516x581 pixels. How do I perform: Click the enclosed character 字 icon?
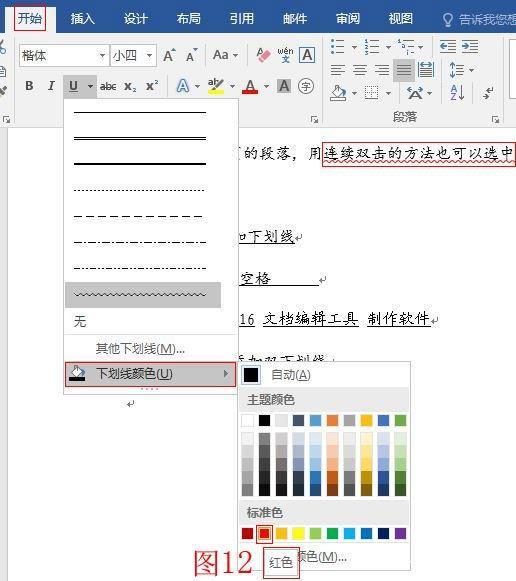306,86
